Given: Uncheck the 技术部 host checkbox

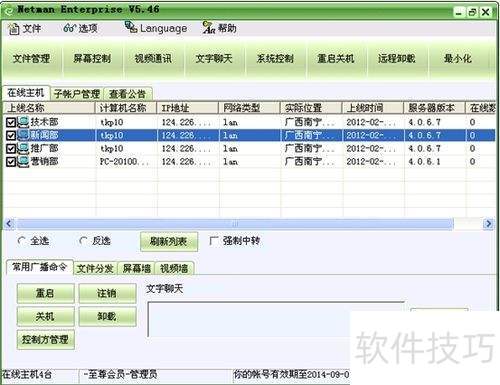Looking at the screenshot, I should point(11,122).
